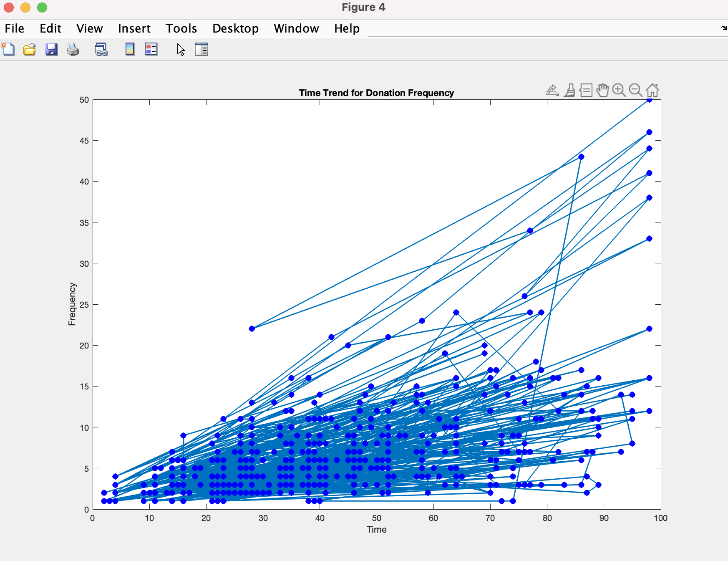Toggle pan mode on the plot
The width and height of the screenshot is (728, 561).
603,90
